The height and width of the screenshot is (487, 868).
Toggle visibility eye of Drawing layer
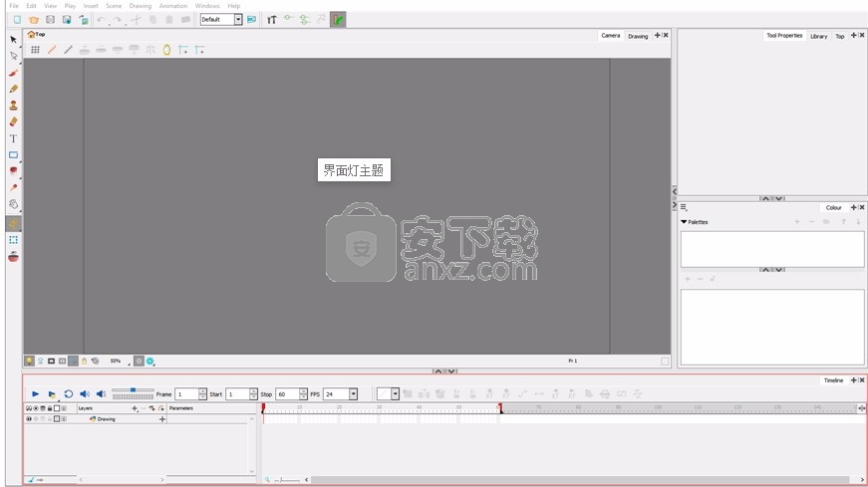pos(29,419)
